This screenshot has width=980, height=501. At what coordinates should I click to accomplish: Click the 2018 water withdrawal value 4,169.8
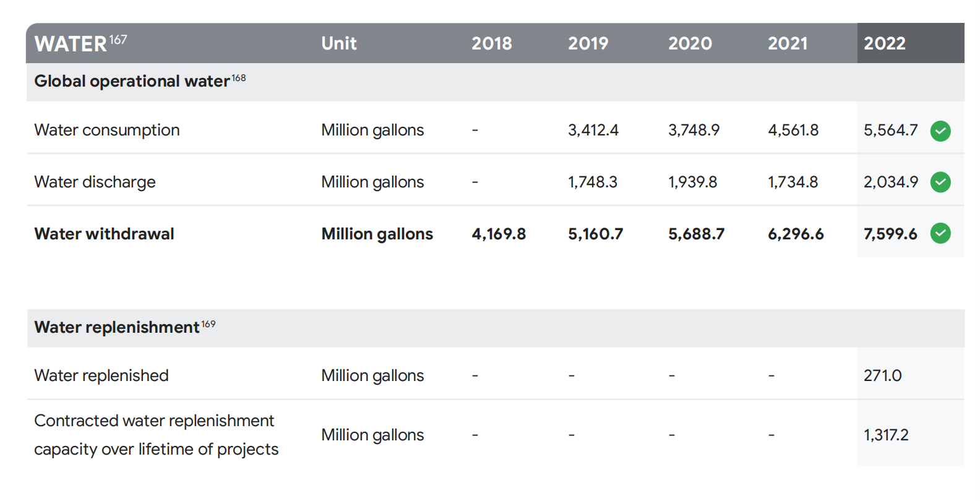(x=498, y=234)
